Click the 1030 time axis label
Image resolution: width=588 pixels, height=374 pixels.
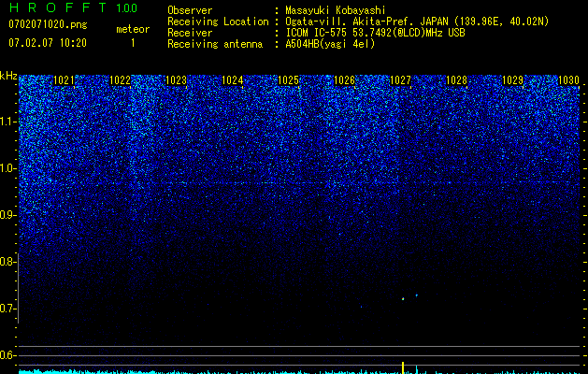pyautogui.click(x=568, y=80)
